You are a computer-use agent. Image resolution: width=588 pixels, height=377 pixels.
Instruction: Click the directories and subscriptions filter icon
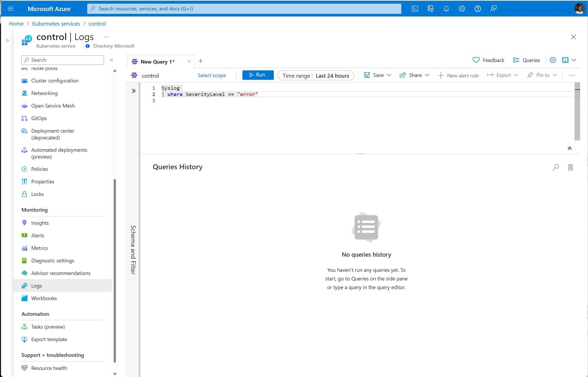[x=430, y=9]
